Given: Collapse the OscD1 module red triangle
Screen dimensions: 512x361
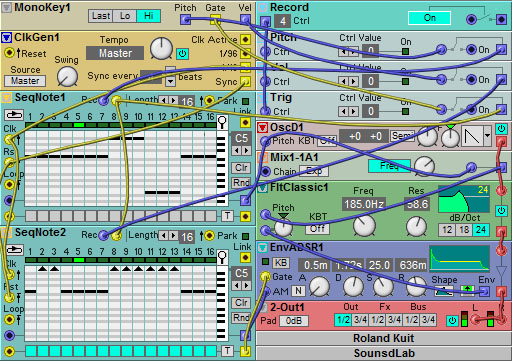Looking at the screenshot, I should (x=263, y=127).
